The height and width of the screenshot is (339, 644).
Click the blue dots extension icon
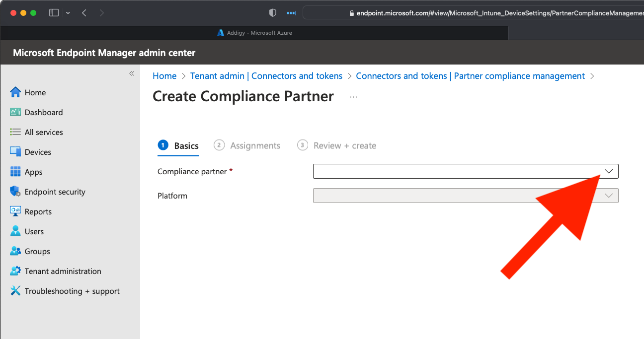291,13
